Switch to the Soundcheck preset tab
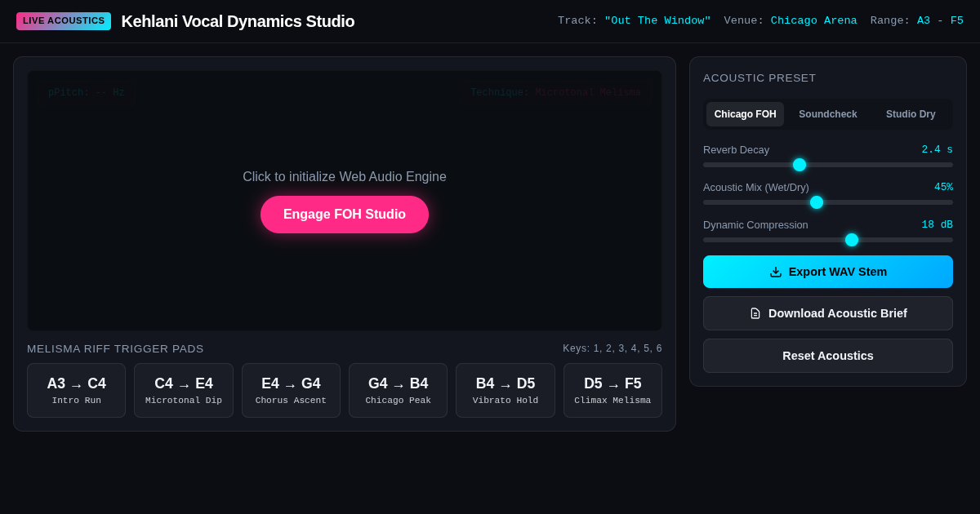This screenshot has height=514, width=980. (x=828, y=114)
